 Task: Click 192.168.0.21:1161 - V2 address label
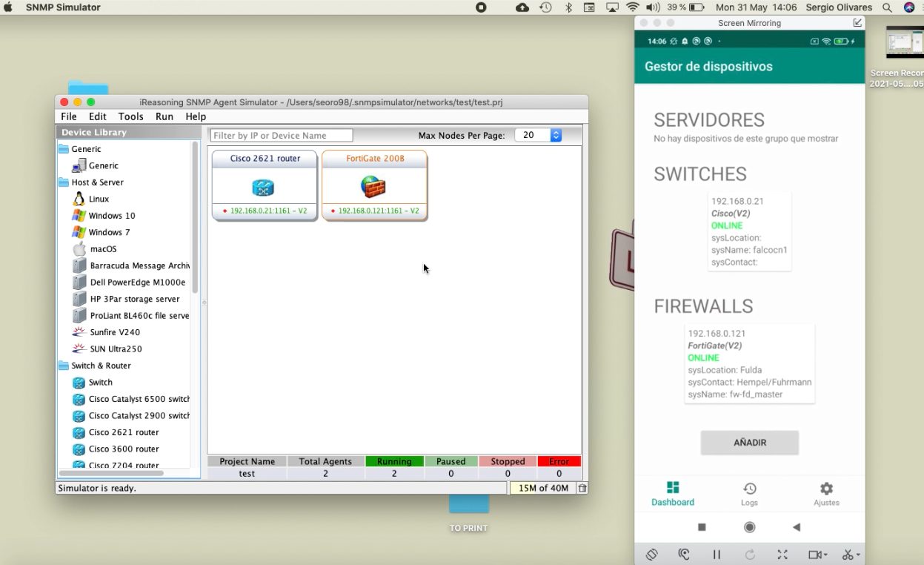coord(268,211)
